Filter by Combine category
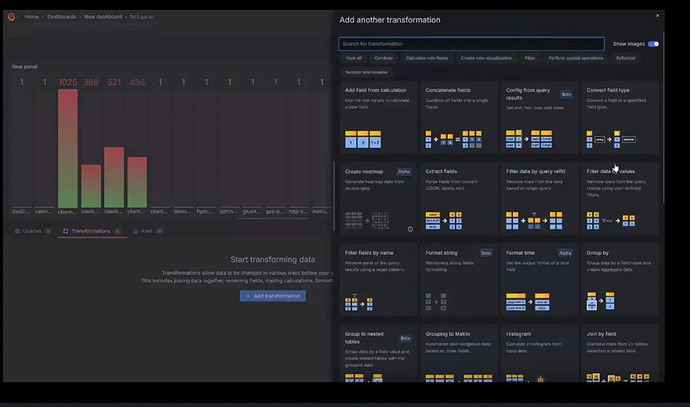The width and height of the screenshot is (690, 407). (384, 58)
